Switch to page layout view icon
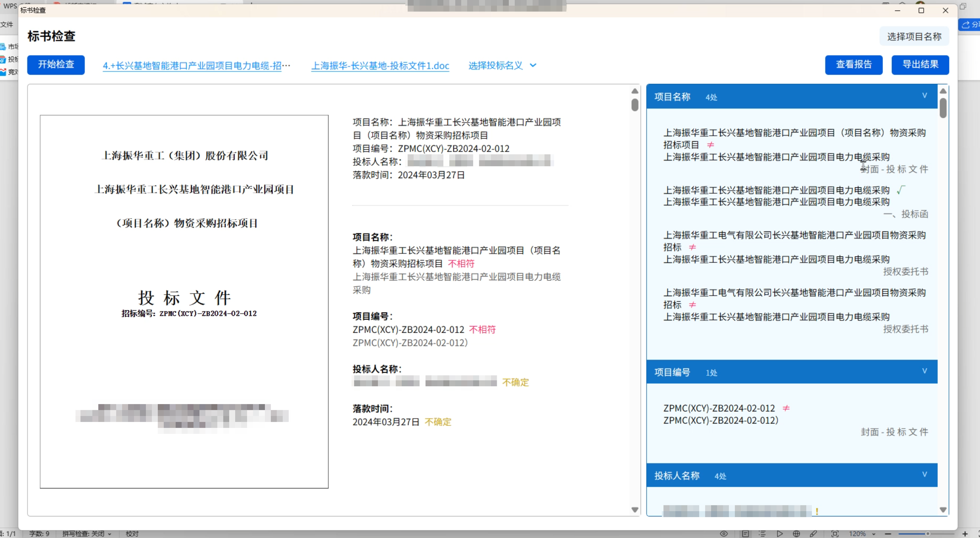 (x=745, y=533)
